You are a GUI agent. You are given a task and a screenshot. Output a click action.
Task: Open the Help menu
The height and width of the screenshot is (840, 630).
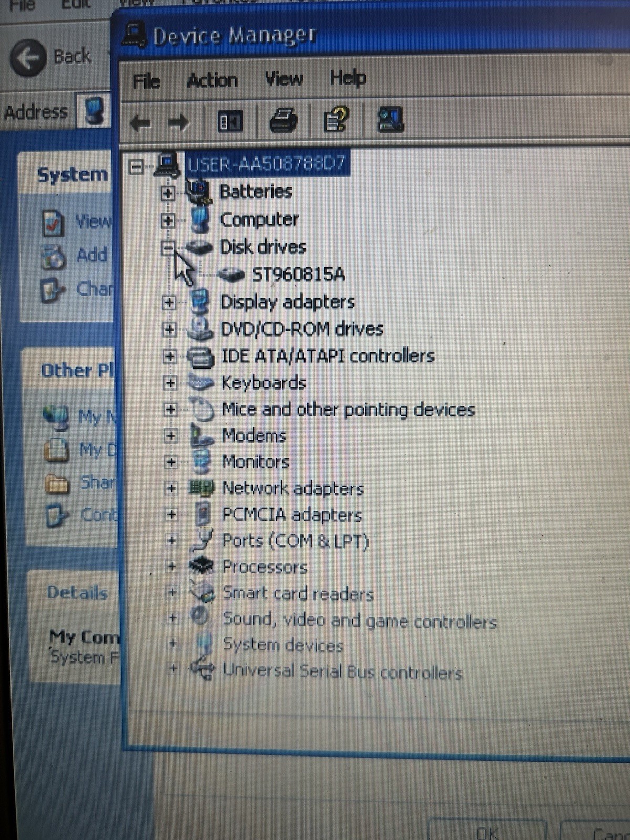coord(348,78)
